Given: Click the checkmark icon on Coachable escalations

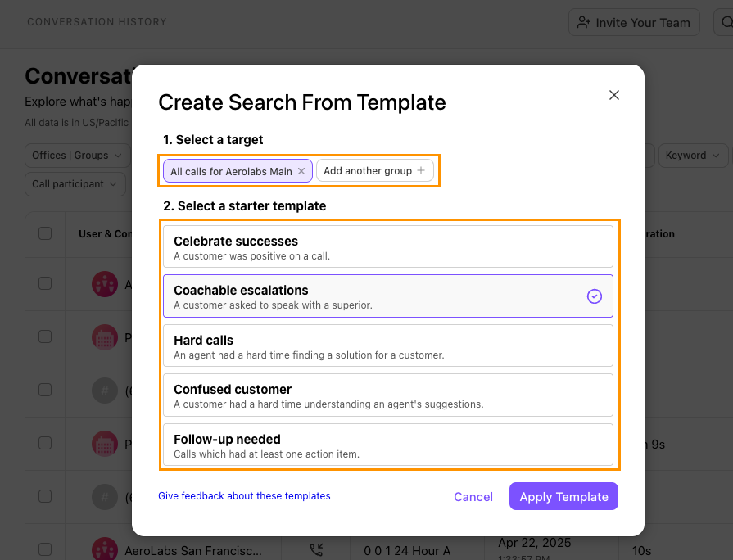Looking at the screenshot, I should [x=594, y=296].
